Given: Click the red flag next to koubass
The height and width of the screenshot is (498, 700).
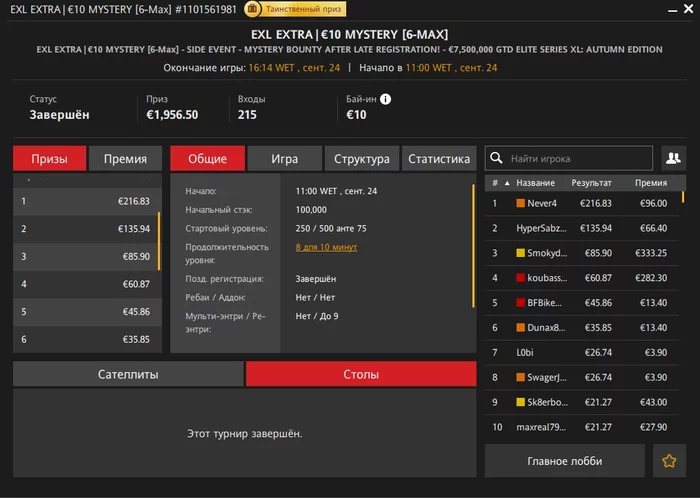Looking at the screenshot, I should pos(521,278).
